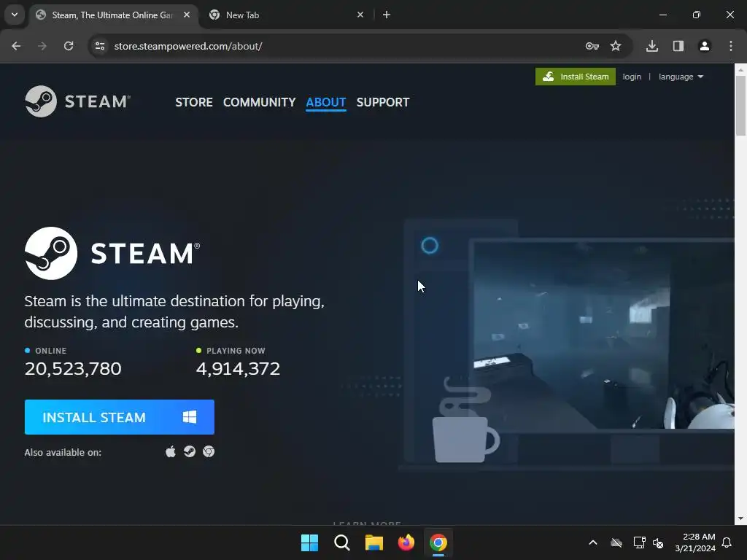Open the notifications bell icon

click(x=727, y=542)
